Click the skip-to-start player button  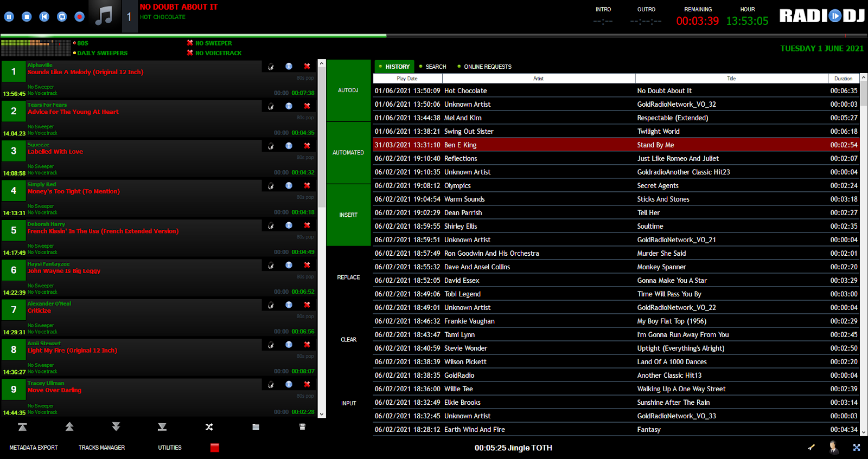(x=44, y=17)
